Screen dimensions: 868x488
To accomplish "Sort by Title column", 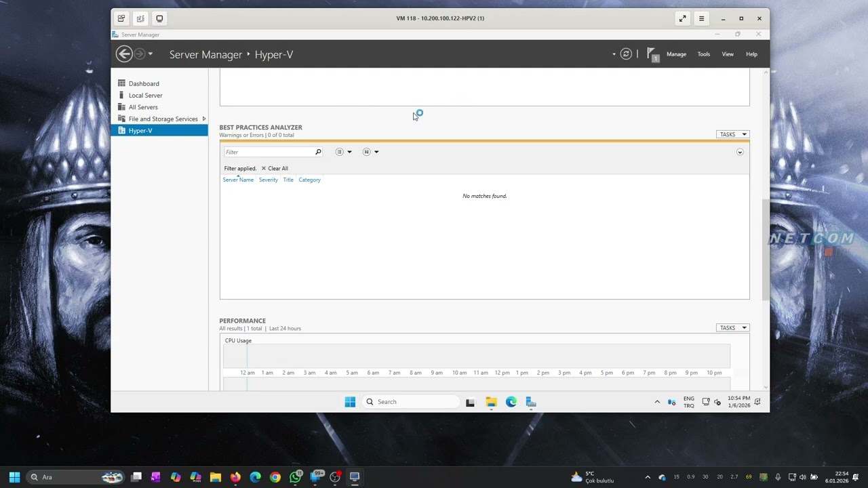I will click(x=288, y=180).
